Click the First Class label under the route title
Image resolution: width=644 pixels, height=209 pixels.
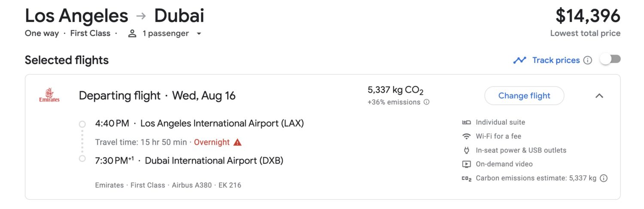coord(90,33)
